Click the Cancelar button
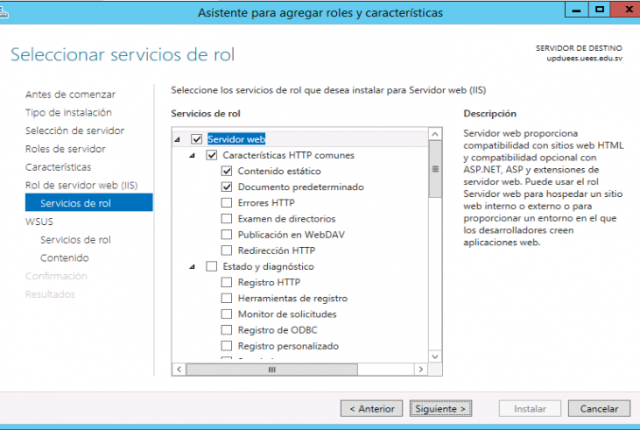This screenshot has height=430, width=640. point(599,409)
